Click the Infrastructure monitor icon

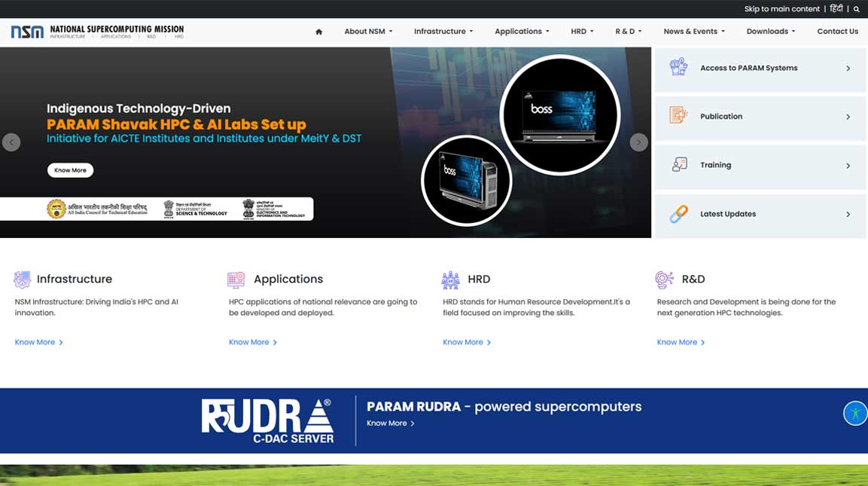pos(22,279)
